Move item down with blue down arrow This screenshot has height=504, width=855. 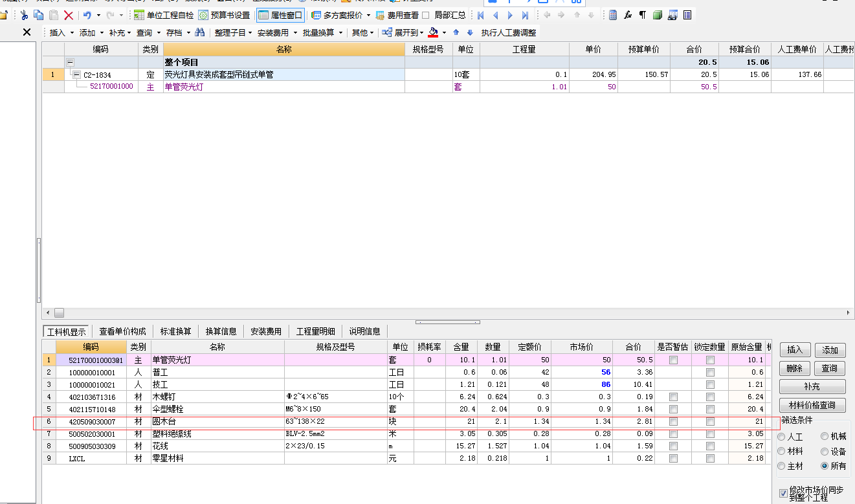point(470,32)
